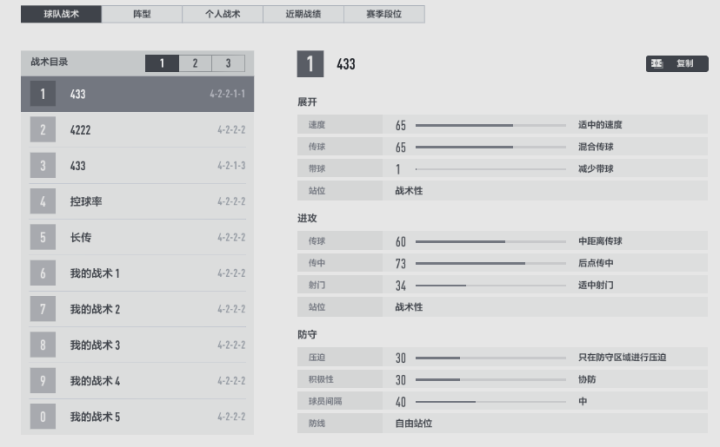The height and width of the screenshot is (447, 720).
Task: Switch to the 阵型 tab
Action: [x=143, y=14]
